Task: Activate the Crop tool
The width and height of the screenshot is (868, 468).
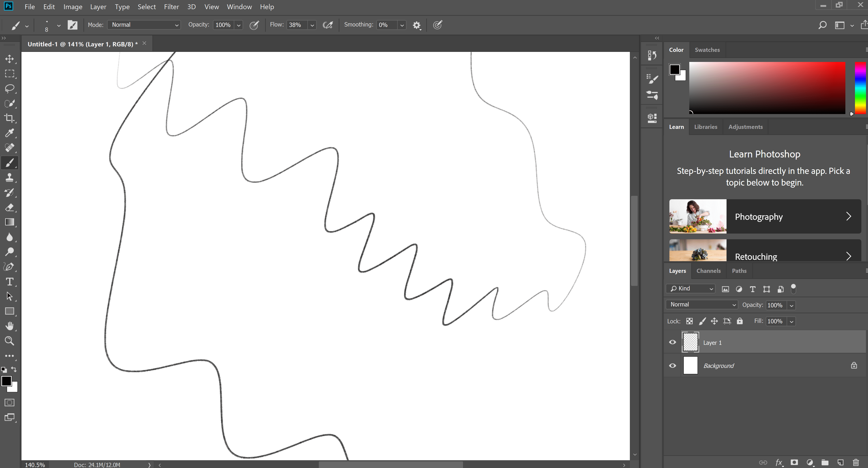Action: pyautogui.click(x=9, y=118)
